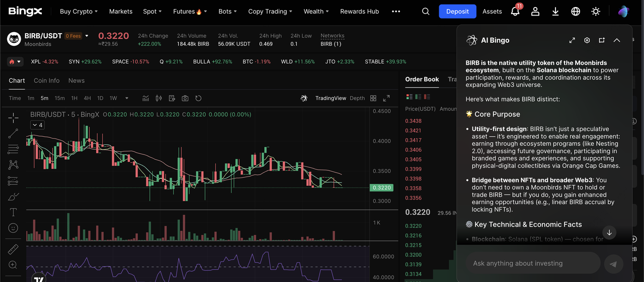Select the Text tool in chart sidebar
Image resolution: width=644 pixels, height=282 pixels.
pyautogui.click(x=13, y=212)
